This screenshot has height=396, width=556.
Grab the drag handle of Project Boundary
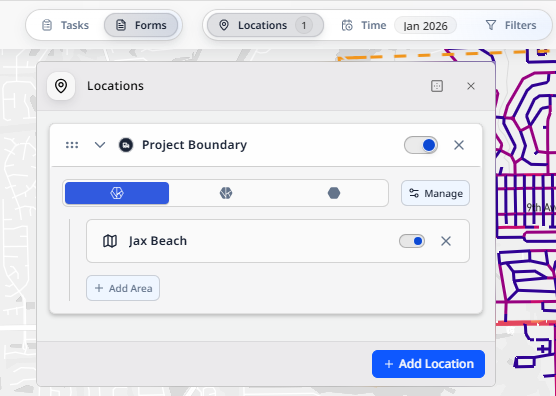72,145
